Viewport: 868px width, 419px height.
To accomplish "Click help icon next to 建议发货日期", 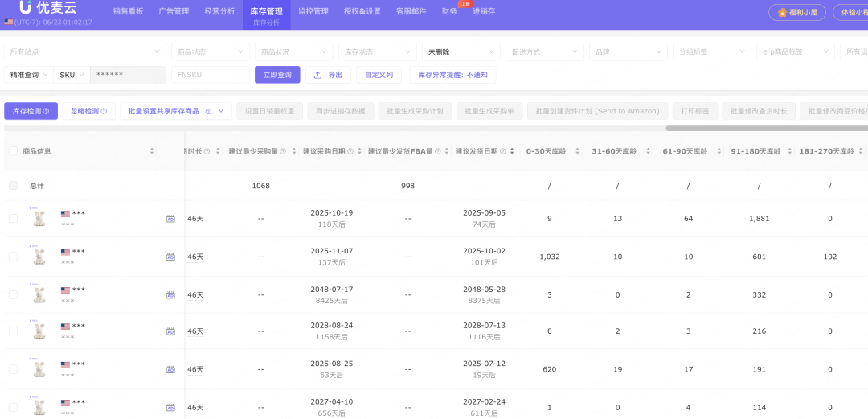I will (x=502, y=151).
